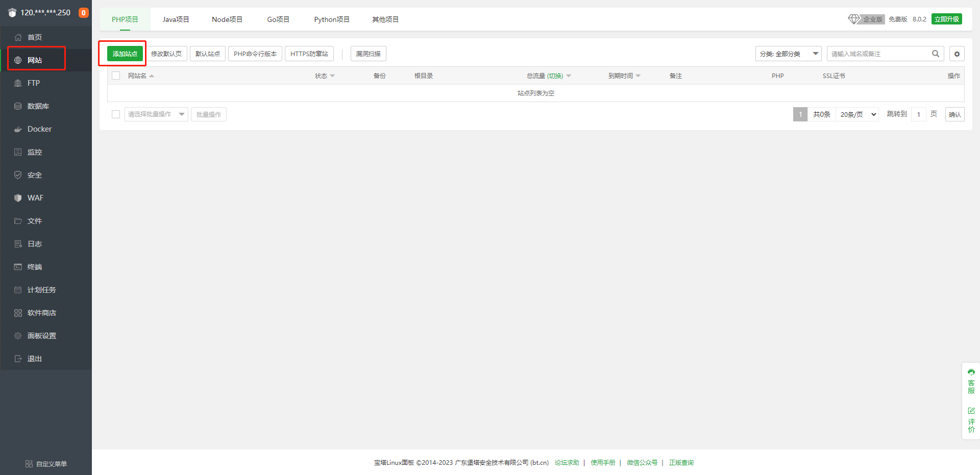The height and width of the screenshot is (475, 980).
Task: Click the folder icon beside 文件
Action: [18, 221]
